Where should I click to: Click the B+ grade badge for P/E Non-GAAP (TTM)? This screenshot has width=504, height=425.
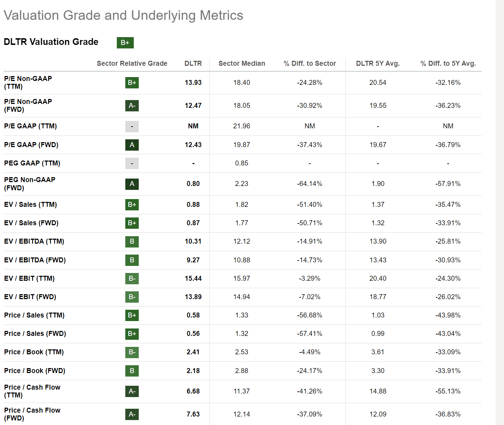pos(132,83)
